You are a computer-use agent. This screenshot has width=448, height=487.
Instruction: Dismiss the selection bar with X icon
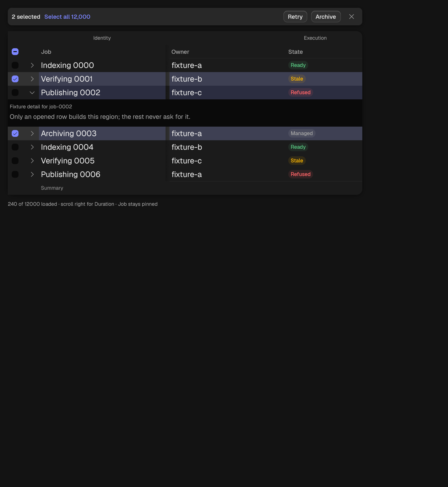351,17
